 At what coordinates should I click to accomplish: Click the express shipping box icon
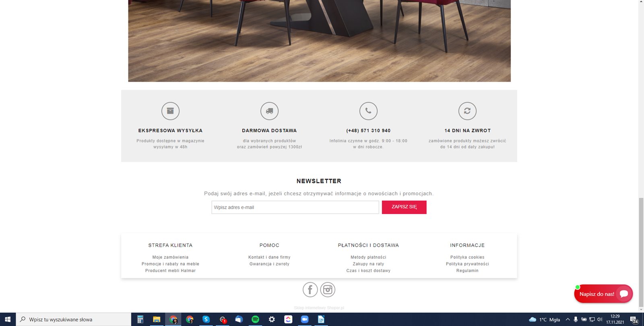click(x=170, y=111)
